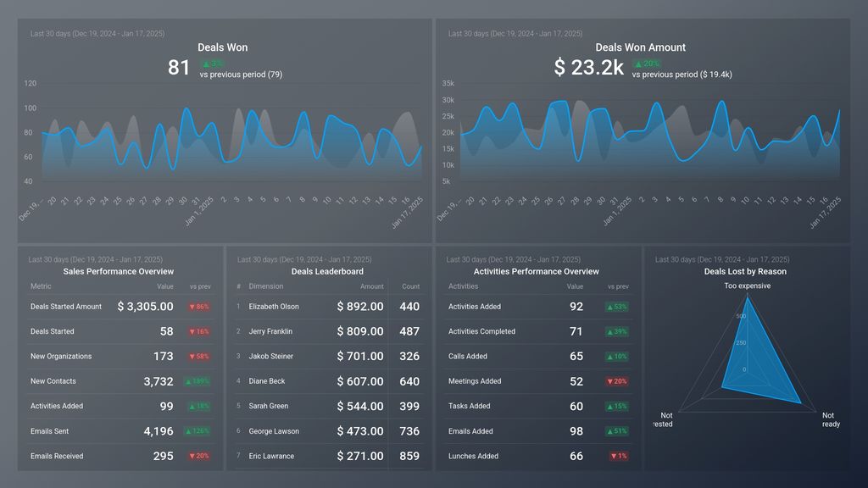The height and width of the screenshot is (488, 868).
Task: Click the green 39% change badge
Action: click(617, 331)
